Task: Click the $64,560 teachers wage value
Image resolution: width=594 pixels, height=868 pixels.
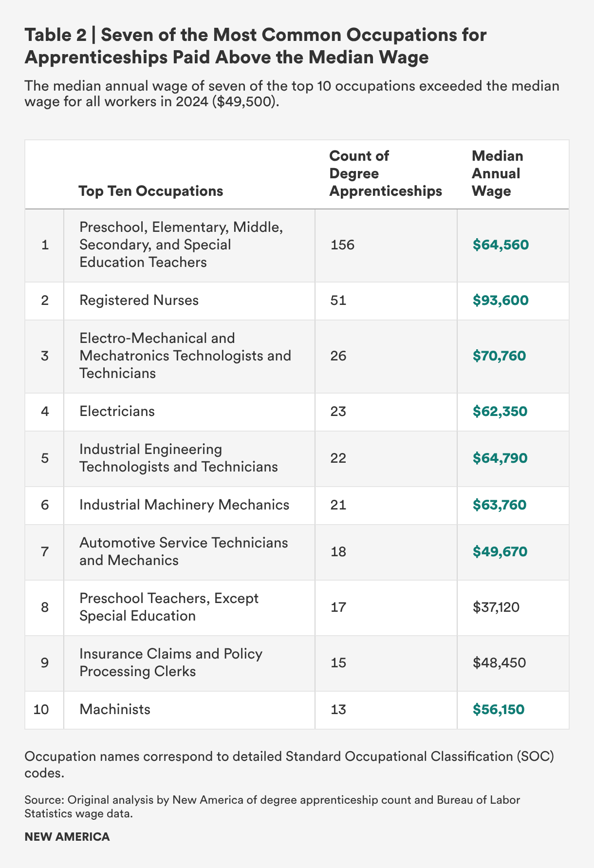Action: (500, 245)
